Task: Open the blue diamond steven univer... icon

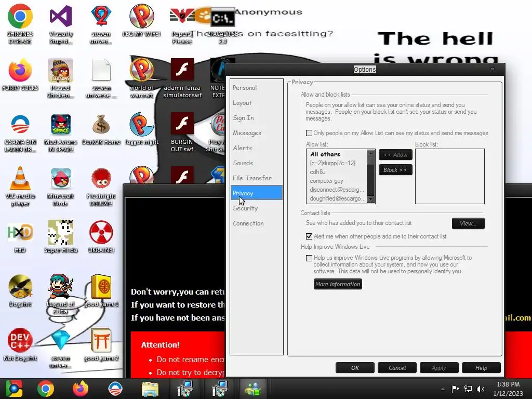Action: (61, 348)
